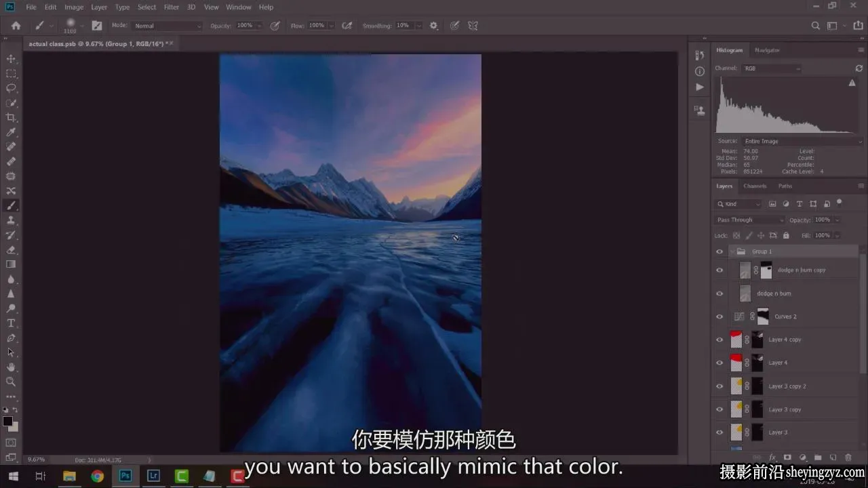Select the Type tool
The height and width of the screenshot is (488, 868).
[11, 323]
